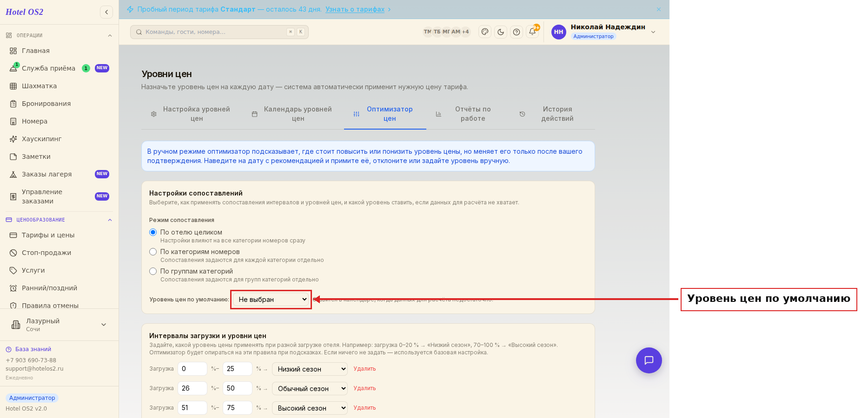Click the +7 903 690-73-88 phone number
This screenshot has width=868, height=418.
[x=31, y=360]
